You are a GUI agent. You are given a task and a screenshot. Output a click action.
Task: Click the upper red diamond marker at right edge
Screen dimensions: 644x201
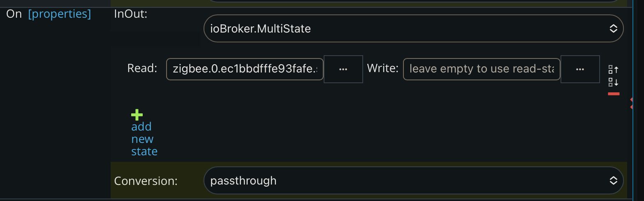click(x=631, y=100)
